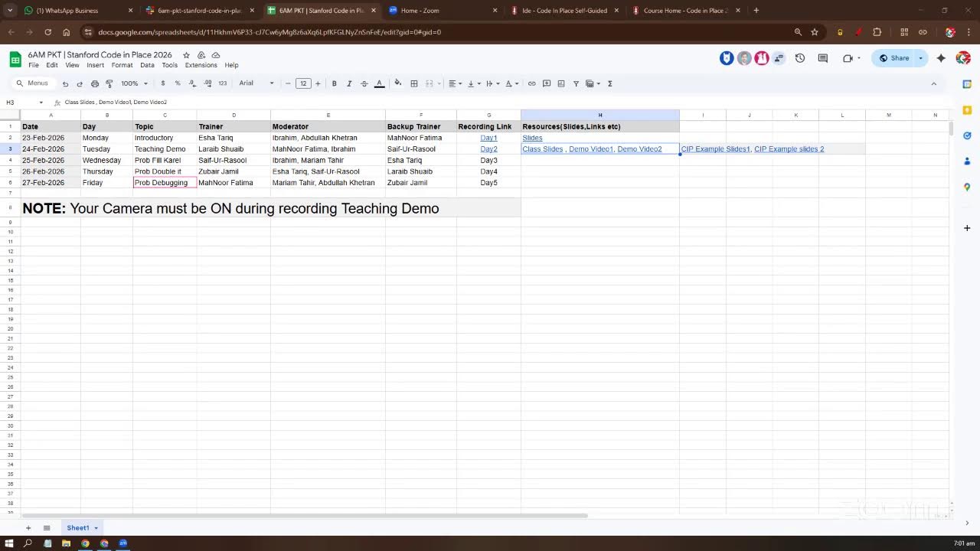Add a new sheet plus button
This screenshot has width=980, height=551.
pyautogui.click(x=28, y=528)
